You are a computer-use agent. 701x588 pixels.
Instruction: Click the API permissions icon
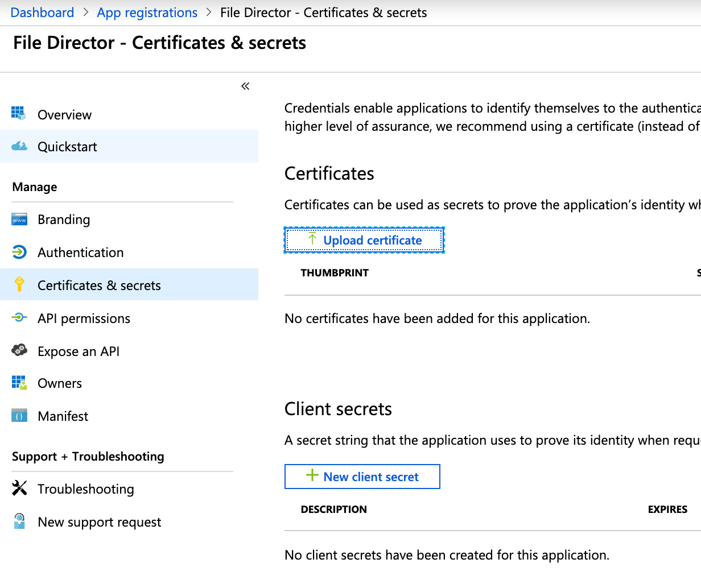(19, 318)
